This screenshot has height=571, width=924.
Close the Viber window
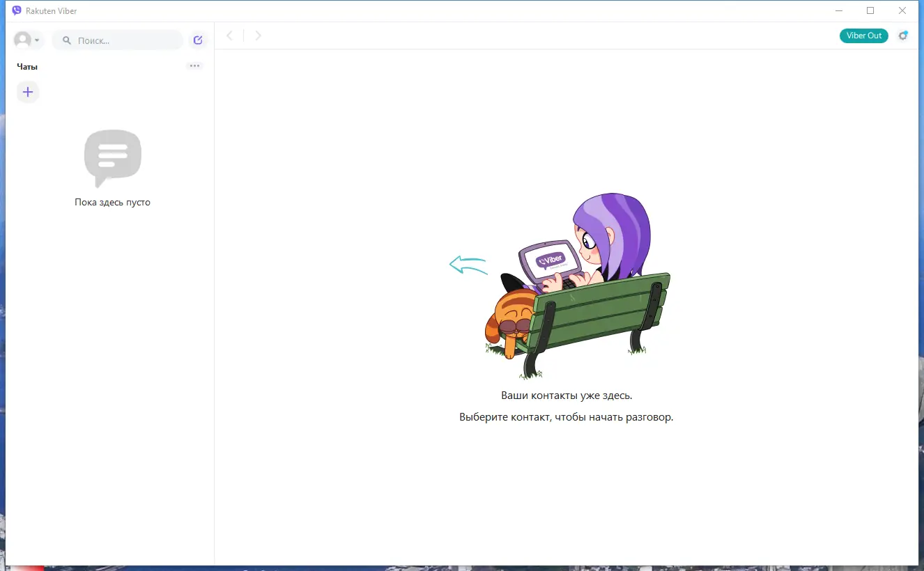pos(902,10)
